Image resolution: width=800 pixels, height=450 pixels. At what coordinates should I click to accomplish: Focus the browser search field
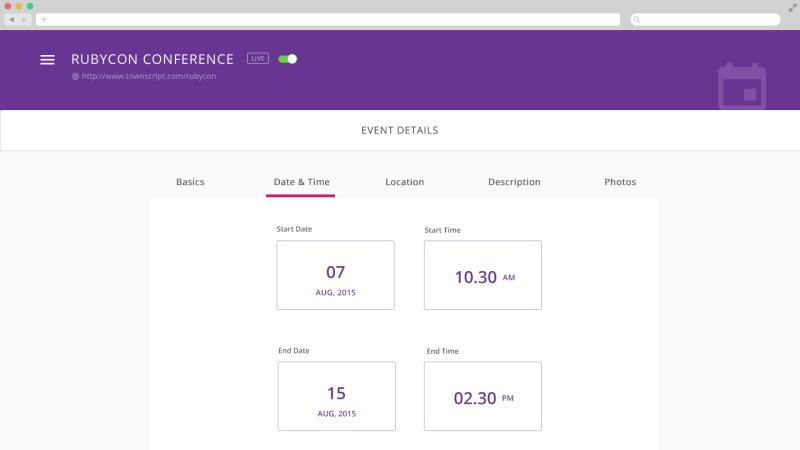click(x=706, y=19)
